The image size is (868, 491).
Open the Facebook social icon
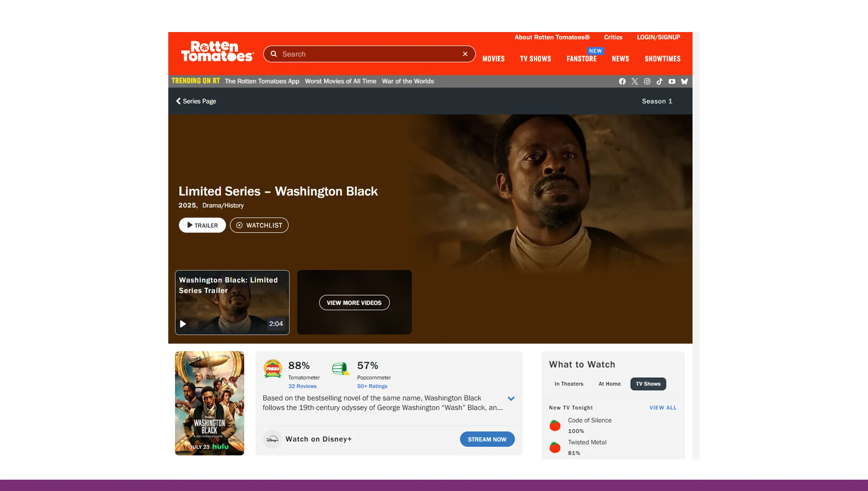tap(622, 81)
